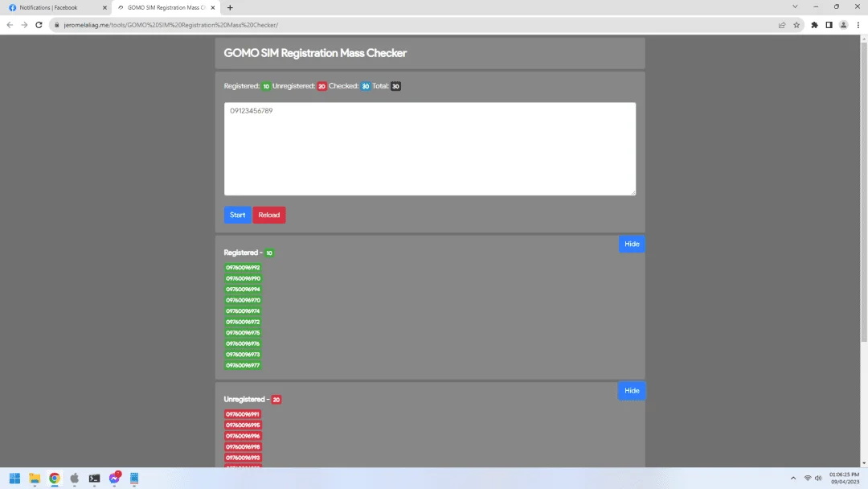Select registered number 09760096992
Screen dimensions: 868x489
[x=243, y=268]
